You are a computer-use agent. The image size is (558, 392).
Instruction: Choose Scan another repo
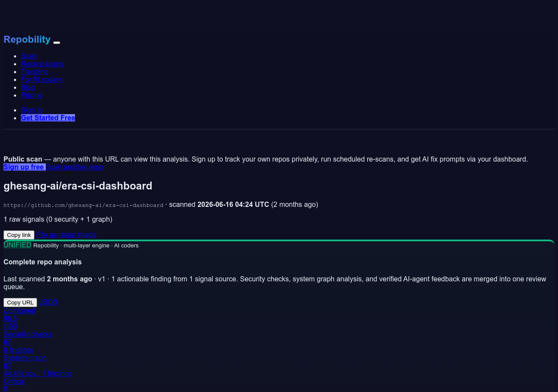pyautogui.click(x=75, y=167)
